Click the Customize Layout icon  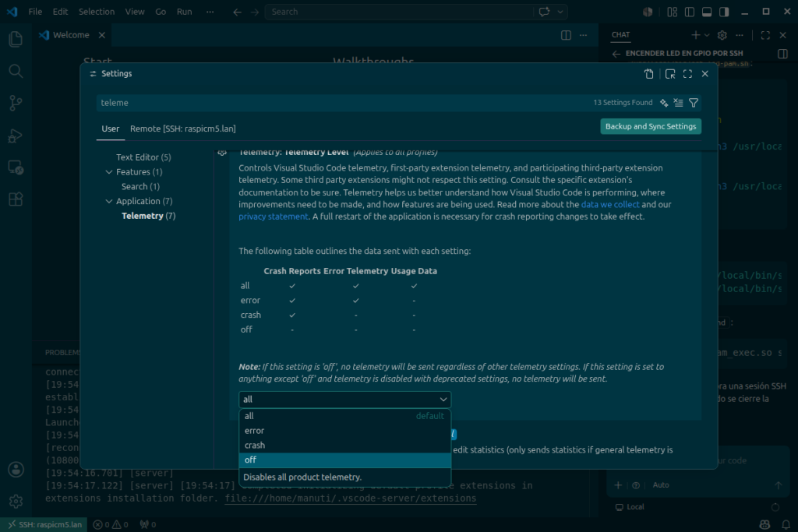coord(673,12)
